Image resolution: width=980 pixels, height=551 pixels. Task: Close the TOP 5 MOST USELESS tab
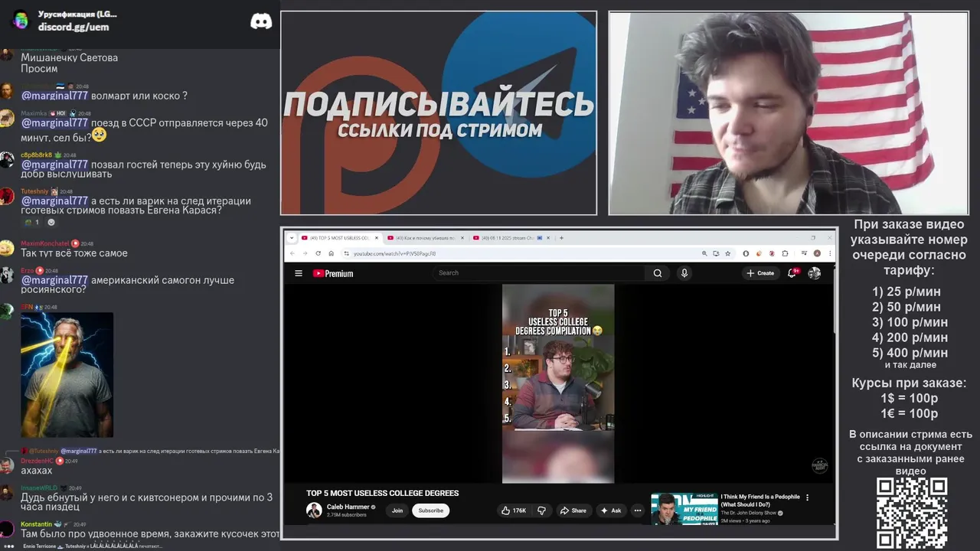tap(376, 237)
